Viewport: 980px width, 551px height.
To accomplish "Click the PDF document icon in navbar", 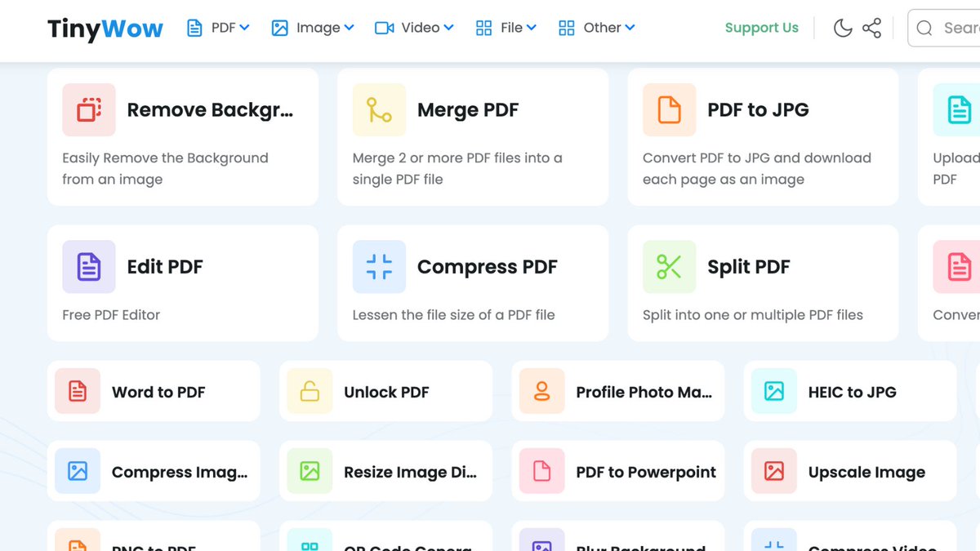I will coord(194,29).
